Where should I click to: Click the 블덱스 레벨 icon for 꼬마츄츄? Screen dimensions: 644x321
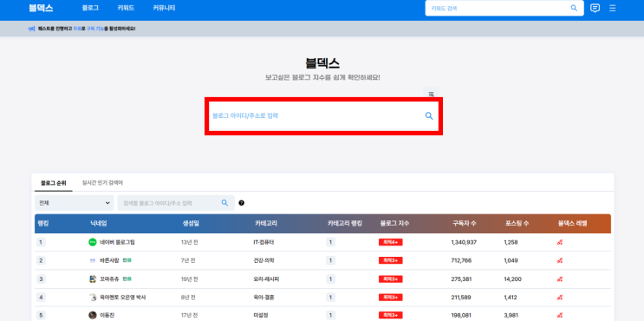click(x=559, y=279)
